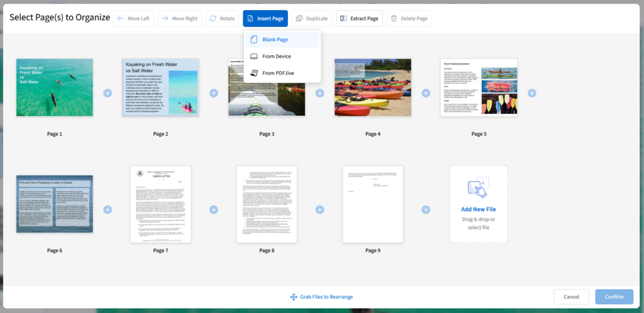Screen dimensions: 644x313
Task: Click the plus icon after Page 3
Action: pyautogui.click(x=320, y=93)
